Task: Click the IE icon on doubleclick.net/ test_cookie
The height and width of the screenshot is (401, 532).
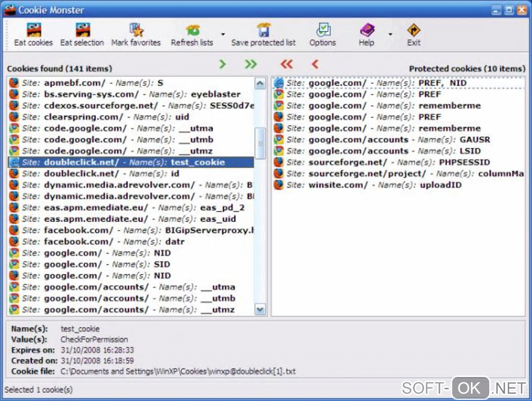Action: [14, 162]
